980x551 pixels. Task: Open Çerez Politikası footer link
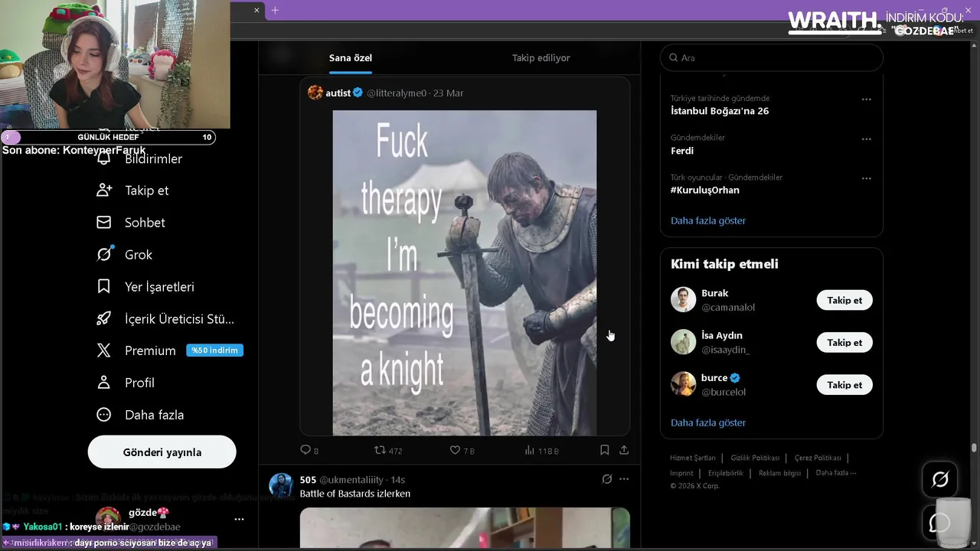pos(818,458)
